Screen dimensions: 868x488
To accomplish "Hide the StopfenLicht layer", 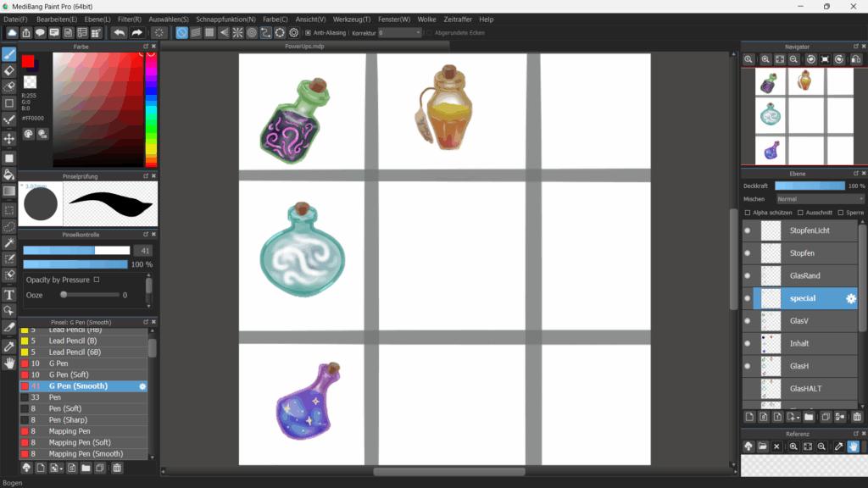I will tap(748, 230).
